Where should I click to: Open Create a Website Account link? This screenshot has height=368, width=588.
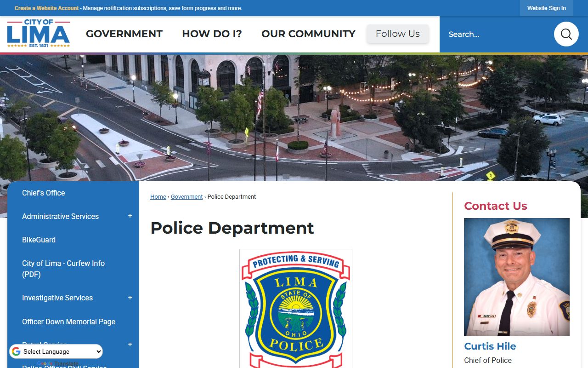(47, 8)
